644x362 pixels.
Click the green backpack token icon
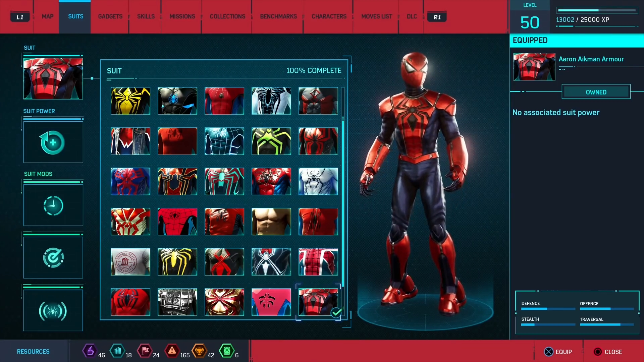click(227, 351)
